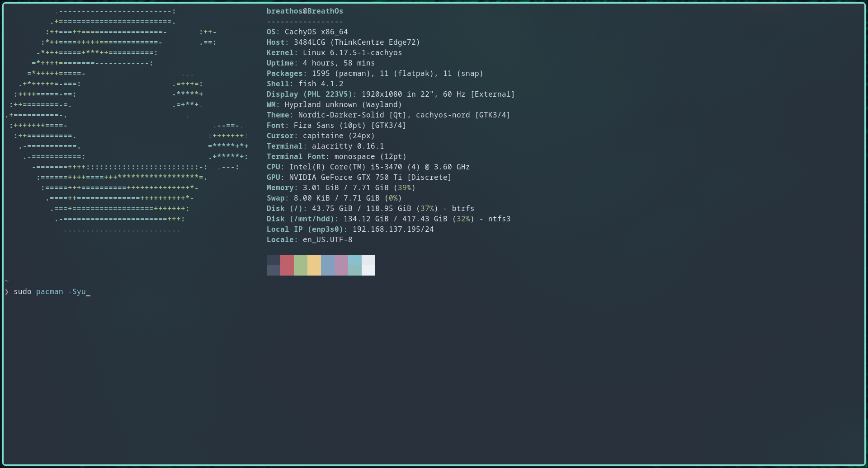Select the Theme: Nordic-Darker-Solid line
868x468 pixels.
tap(388, 115)
